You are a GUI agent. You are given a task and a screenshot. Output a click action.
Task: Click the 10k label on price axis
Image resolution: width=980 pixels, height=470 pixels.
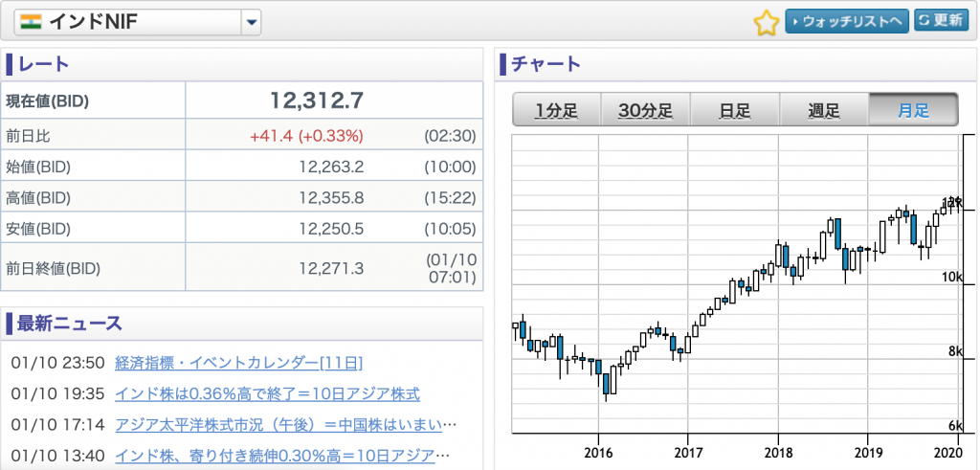click(x=952, y=277)
